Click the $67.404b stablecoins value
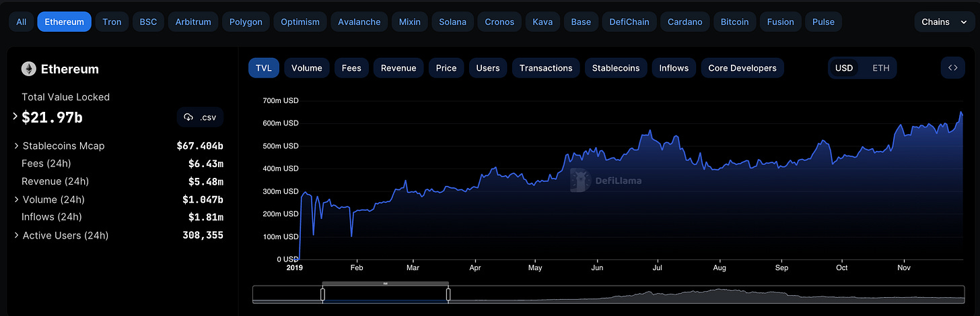Image resolution: width=980 pixels, height=316 pixels. pos(200,146)
